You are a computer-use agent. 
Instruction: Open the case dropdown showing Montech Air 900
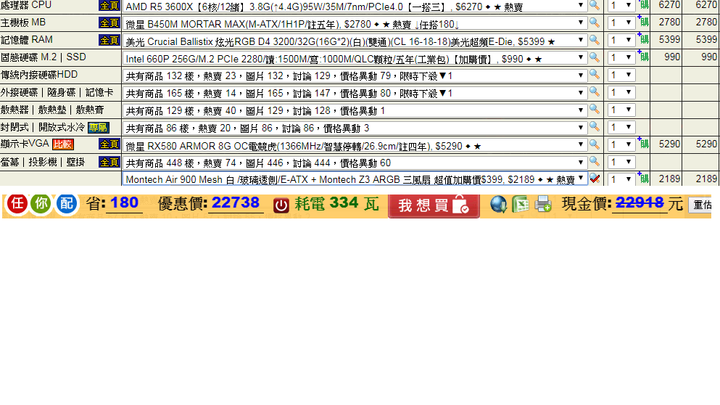point(354,179)
